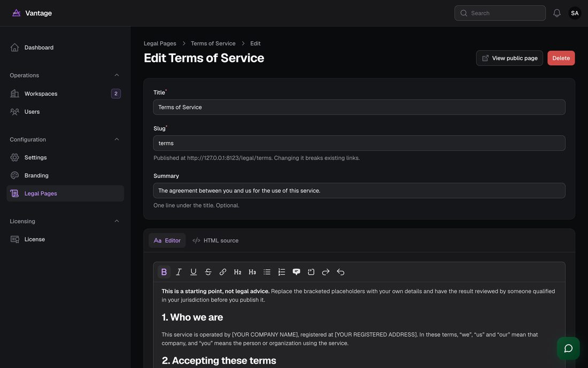Apply italic formatting in the editor
588x368 pixels.
pyautogui.click(x=179, y=272)
